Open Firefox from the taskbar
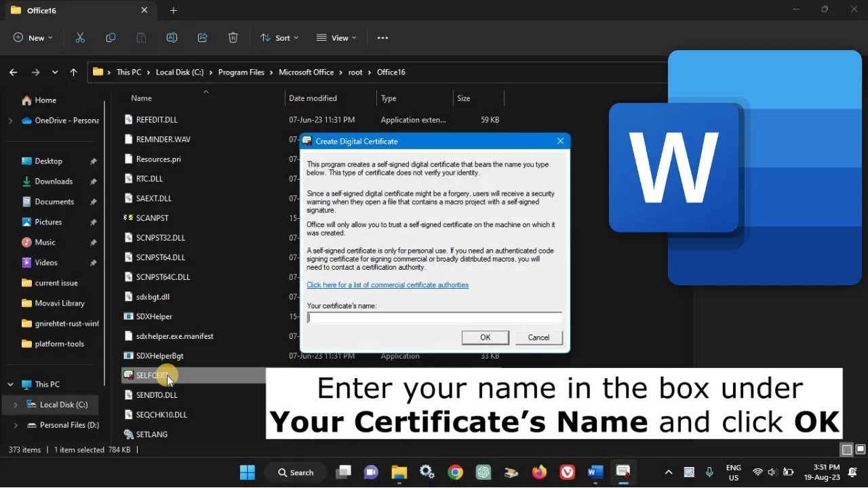This screenshot has width=868, height=488. point(539,472)
